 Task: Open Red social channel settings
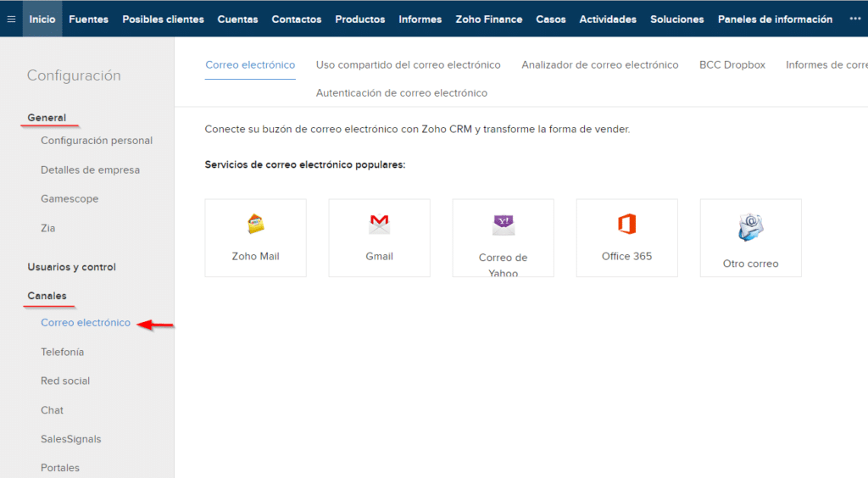click(65, 381)
